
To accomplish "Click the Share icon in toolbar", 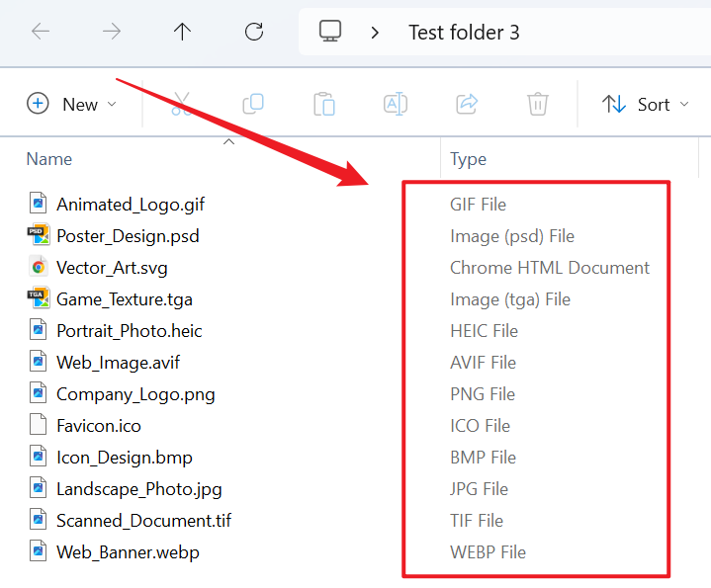I will pos(467,104).
